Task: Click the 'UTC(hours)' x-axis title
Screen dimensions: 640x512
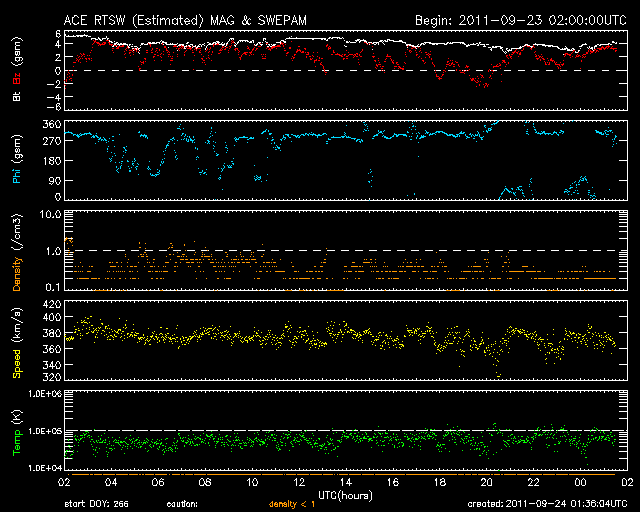Action: 345,496
